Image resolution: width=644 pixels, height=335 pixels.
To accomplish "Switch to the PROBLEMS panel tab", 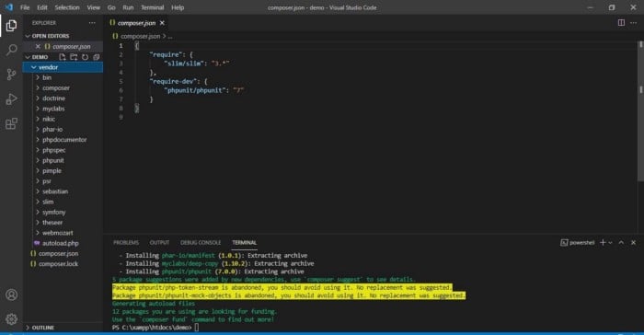I will [126, 243].
